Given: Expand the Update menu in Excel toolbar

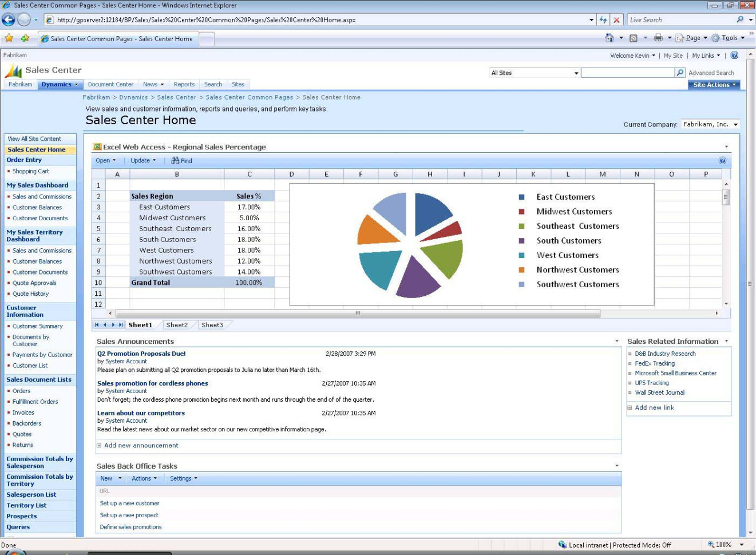Looking at the screenshot, I should tap(143, 161).
